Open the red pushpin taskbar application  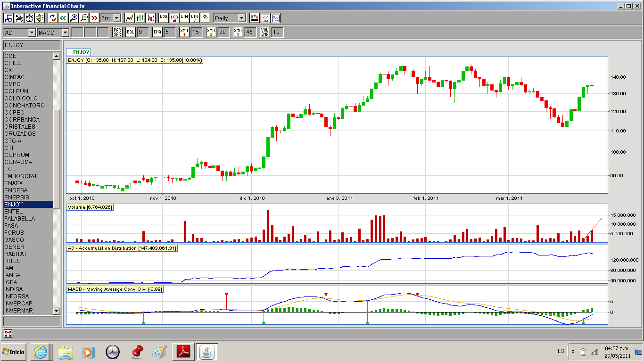pyautogui.click(x=137, y=352)
